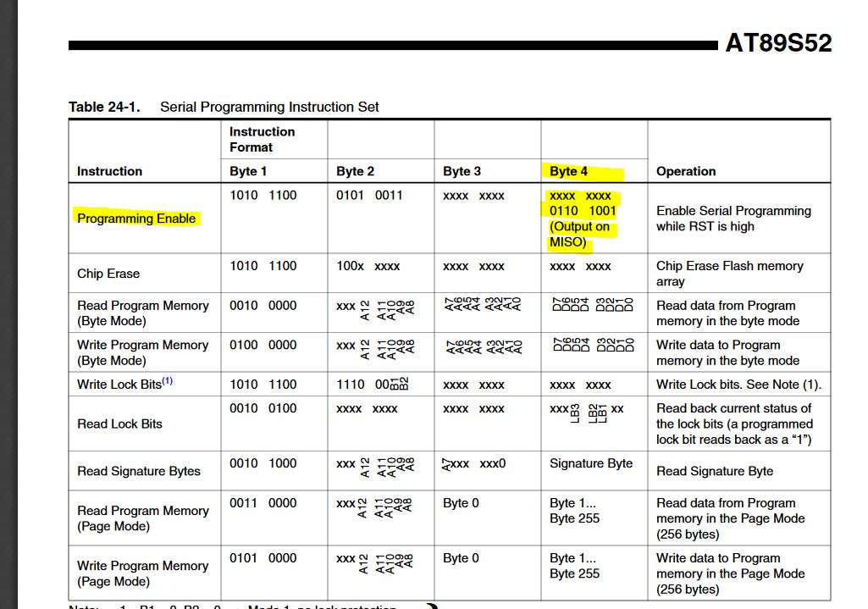Click 'Byte 1... Byte 255' in Read Page Mode row
Screen dimensions: 868x609
[x=575, y=511]
